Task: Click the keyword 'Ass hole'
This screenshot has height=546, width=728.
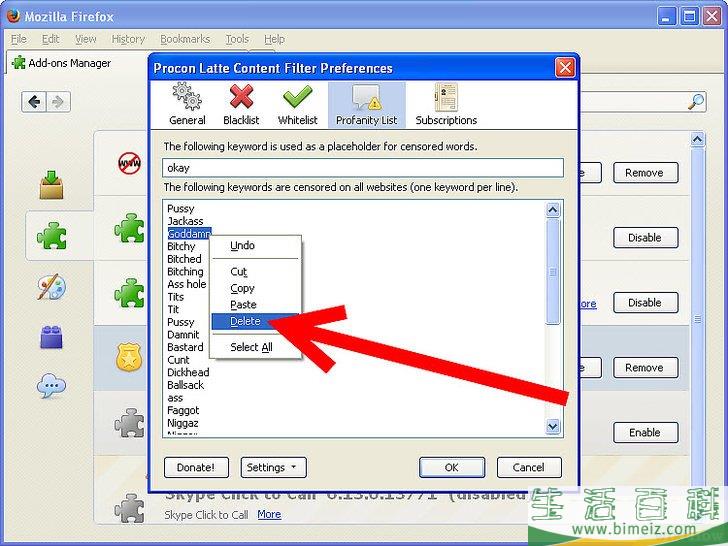Action: click(187, 284)
